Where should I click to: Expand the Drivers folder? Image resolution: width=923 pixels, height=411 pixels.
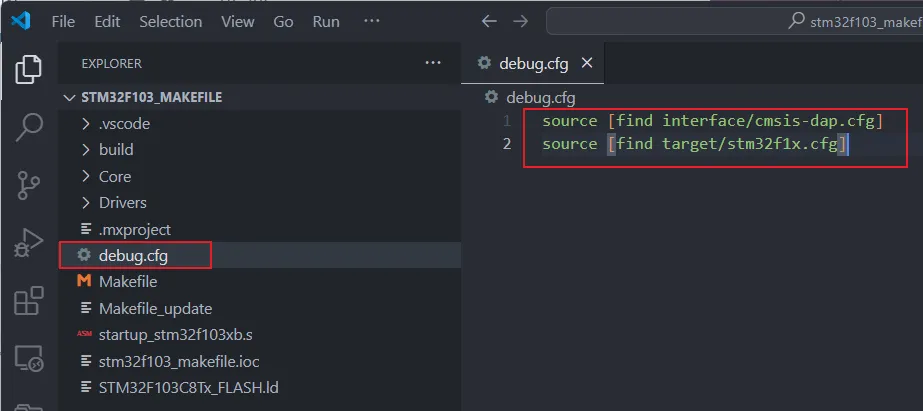pyautogui.click(x=122, y=203)
